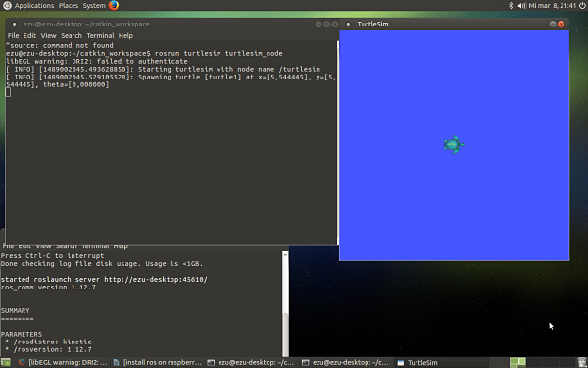The width and height of the screenshot is (588, 368).
Task: Close the TurtleSim window
Action: [561, 24]
